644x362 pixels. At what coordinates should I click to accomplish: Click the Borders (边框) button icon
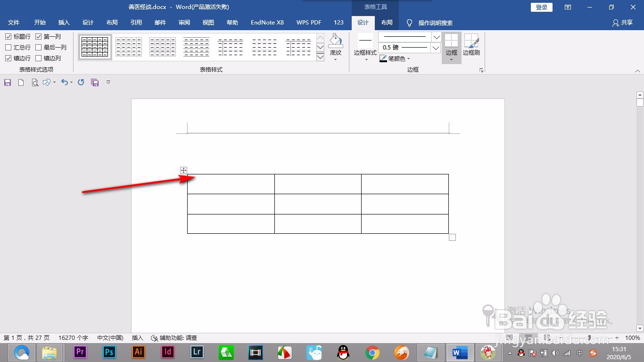pos(452,41)
